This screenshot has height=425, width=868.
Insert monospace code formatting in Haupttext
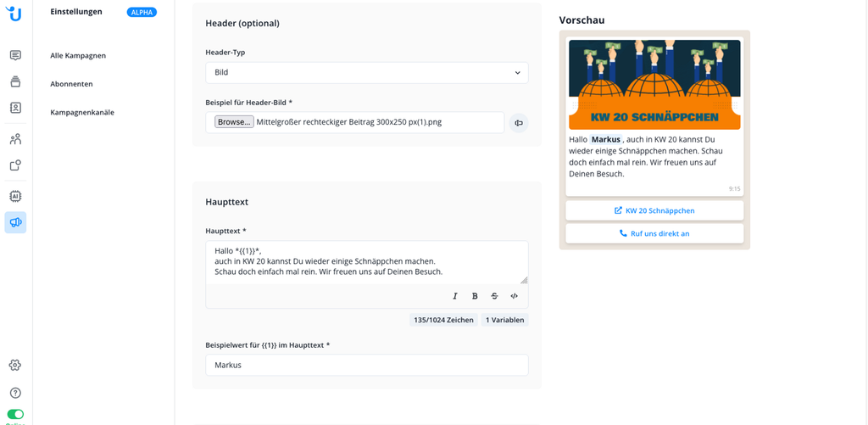pyautogui.click(x=515, y=296)
